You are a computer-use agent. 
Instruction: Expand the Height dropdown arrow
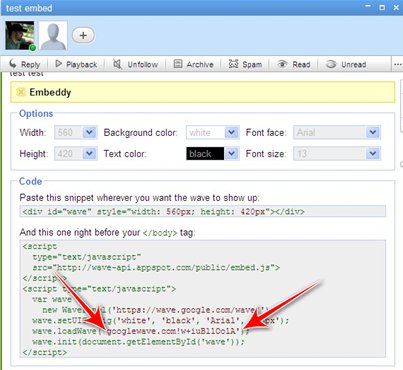tap(89, 154)
